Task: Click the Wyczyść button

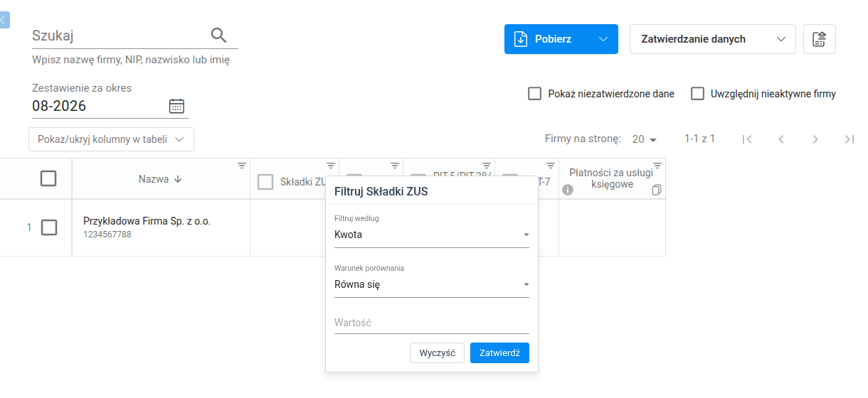Action: click(x=438, y=353)
